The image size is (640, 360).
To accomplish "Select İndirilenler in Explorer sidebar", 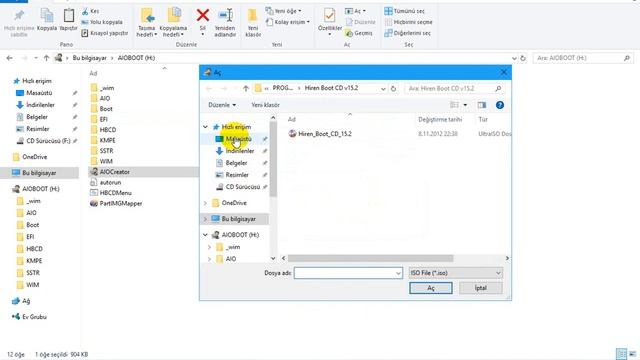I will click(x=40, y=105).
